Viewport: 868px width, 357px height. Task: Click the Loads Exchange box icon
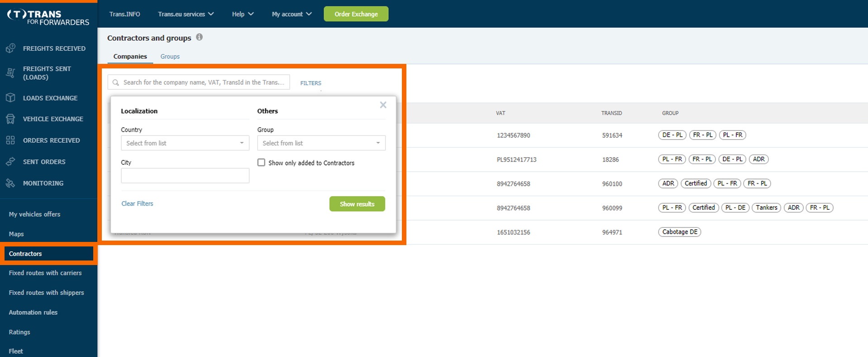click(x=11, y=97)
